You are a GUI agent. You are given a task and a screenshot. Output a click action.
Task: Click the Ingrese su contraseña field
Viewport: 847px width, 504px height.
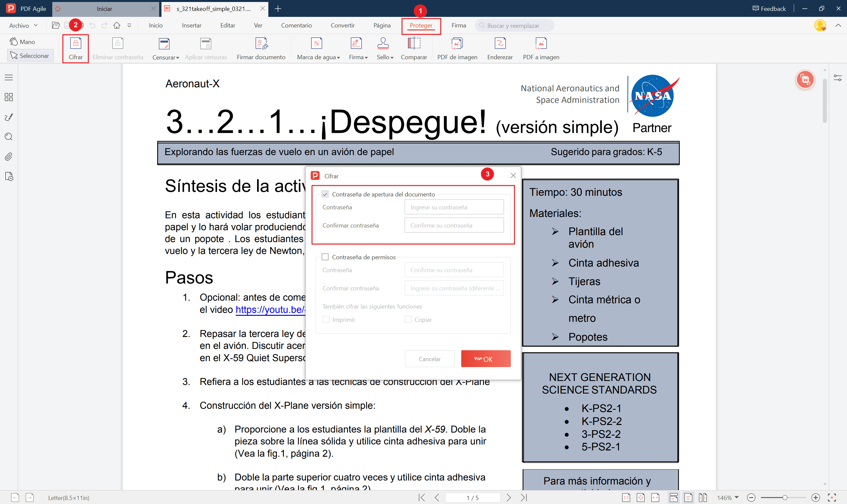[x=454, y=207]
